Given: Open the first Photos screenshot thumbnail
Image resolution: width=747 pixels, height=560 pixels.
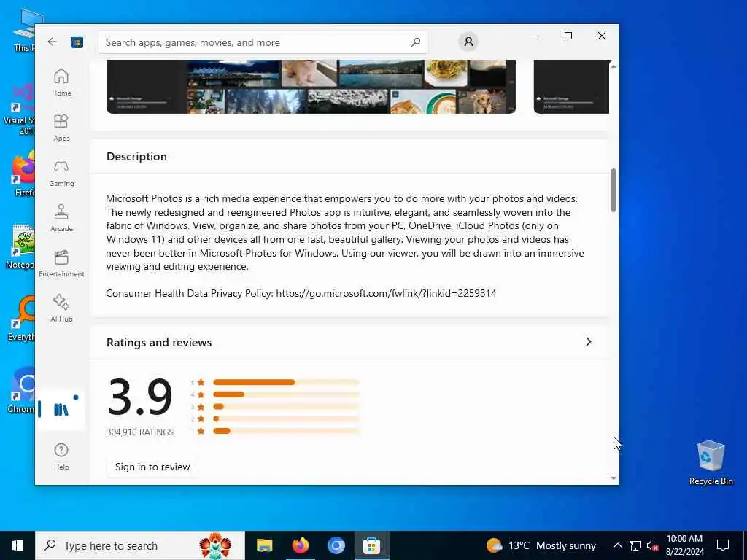Looking at the screenshot, I should 311,87.
